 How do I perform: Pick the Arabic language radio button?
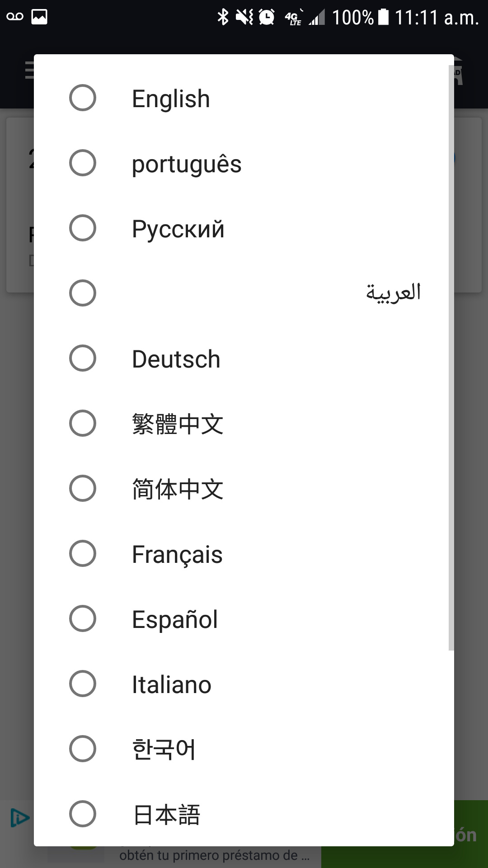(x=83, y=293)
